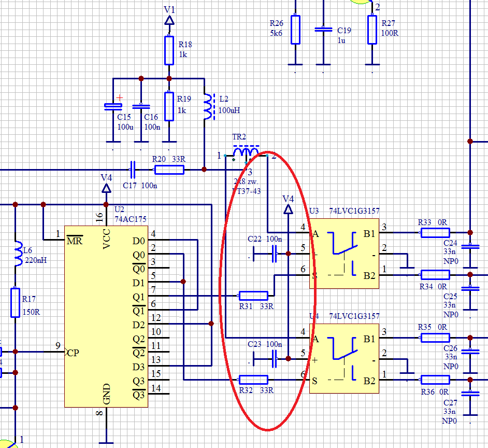Select the R26 5k6 resistor
Image resolution: width=488 pixels, height=448 pixels.
pos(295,30)
